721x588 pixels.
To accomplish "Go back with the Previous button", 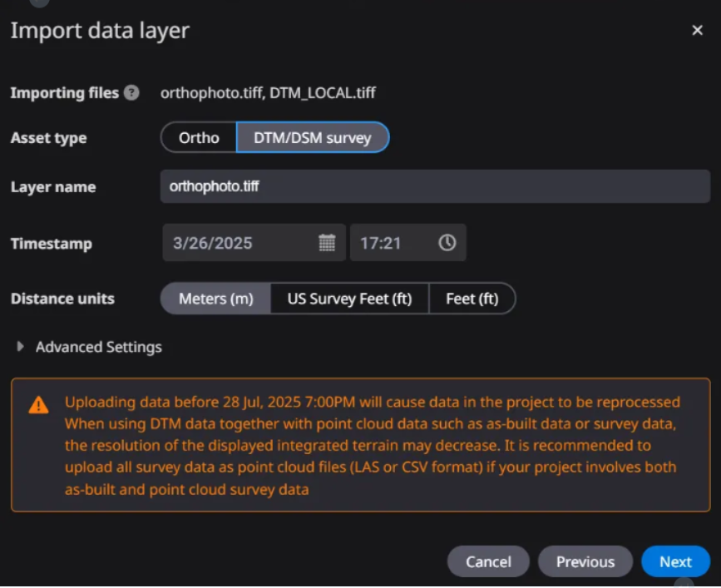I will pos(585,561).
